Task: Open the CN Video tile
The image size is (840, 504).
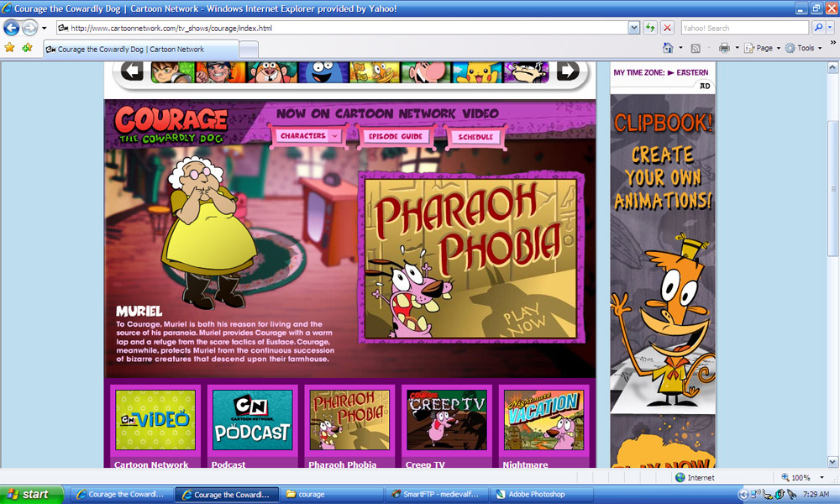Action: [155, 419]
